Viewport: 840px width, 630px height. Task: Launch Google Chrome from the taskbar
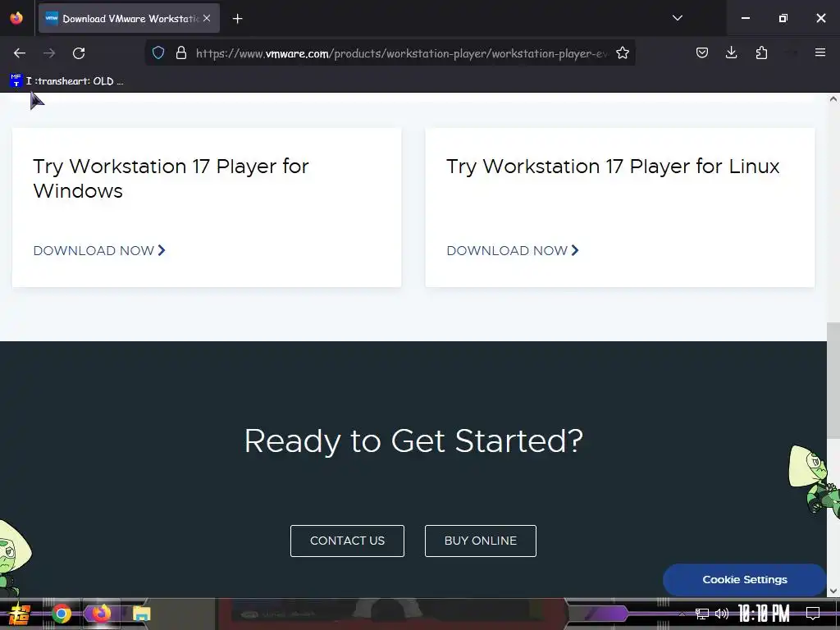click(61, 614)
